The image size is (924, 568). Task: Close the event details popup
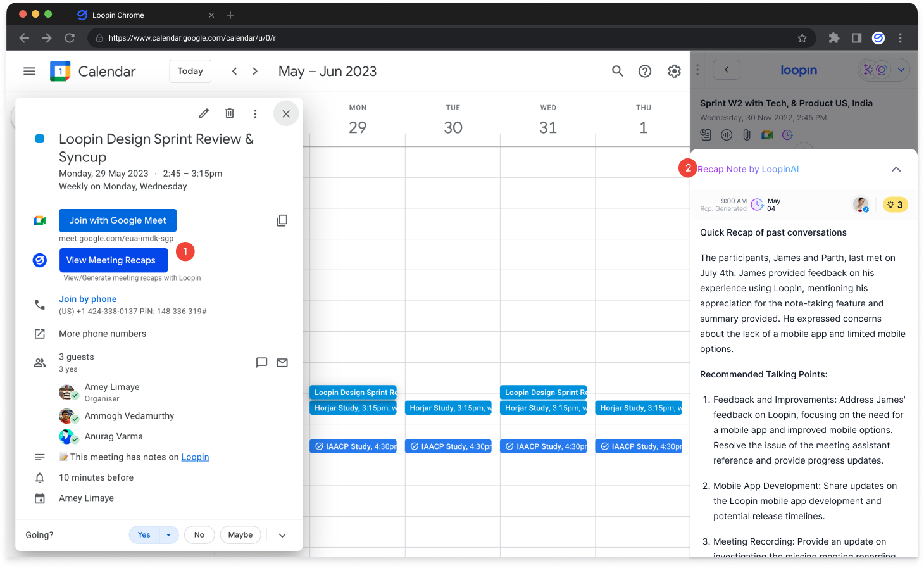(x=286, y=114)
